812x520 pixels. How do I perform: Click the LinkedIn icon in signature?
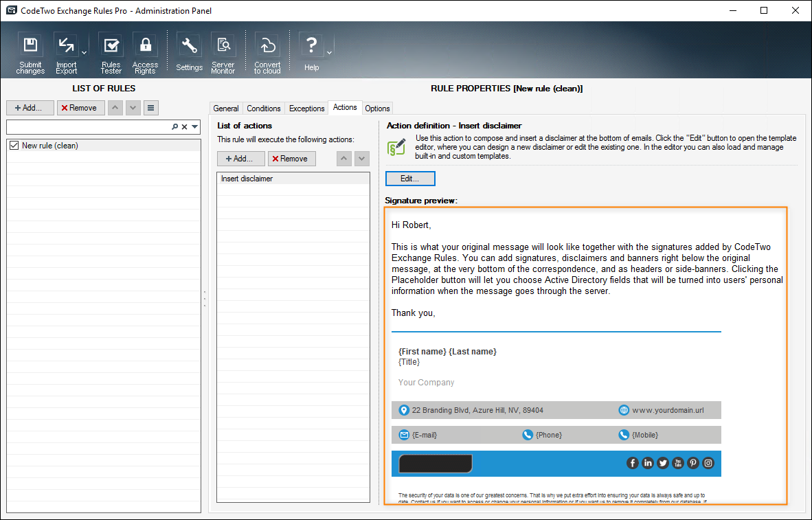click(x=647, y=463)
